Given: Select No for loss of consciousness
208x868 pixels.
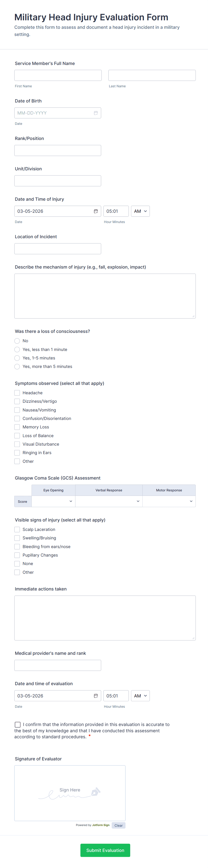Looking at the screenshot, I should pyautogui.click(x=17, y=341).
